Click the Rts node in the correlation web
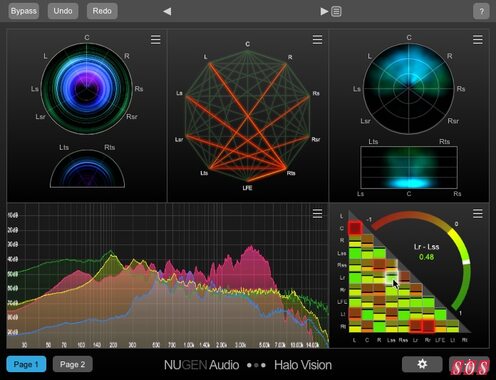 tap(291, 173)
